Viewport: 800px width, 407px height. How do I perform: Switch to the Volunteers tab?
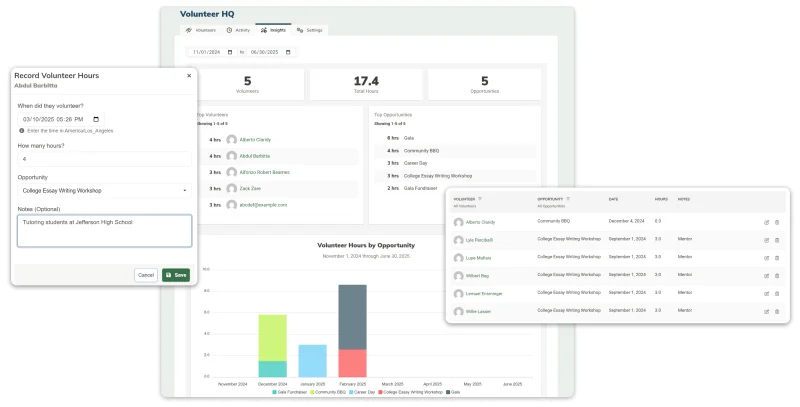(201, 30)
